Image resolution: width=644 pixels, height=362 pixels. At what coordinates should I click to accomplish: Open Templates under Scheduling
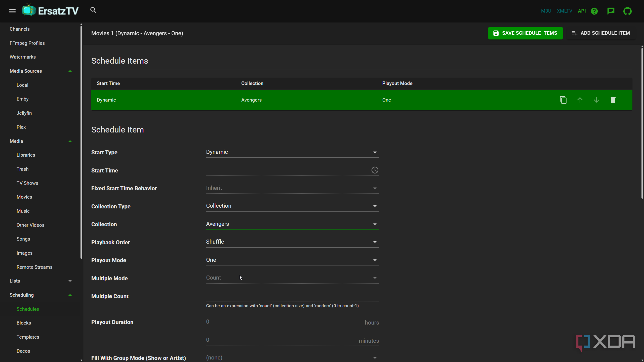[x=28, y=337]
